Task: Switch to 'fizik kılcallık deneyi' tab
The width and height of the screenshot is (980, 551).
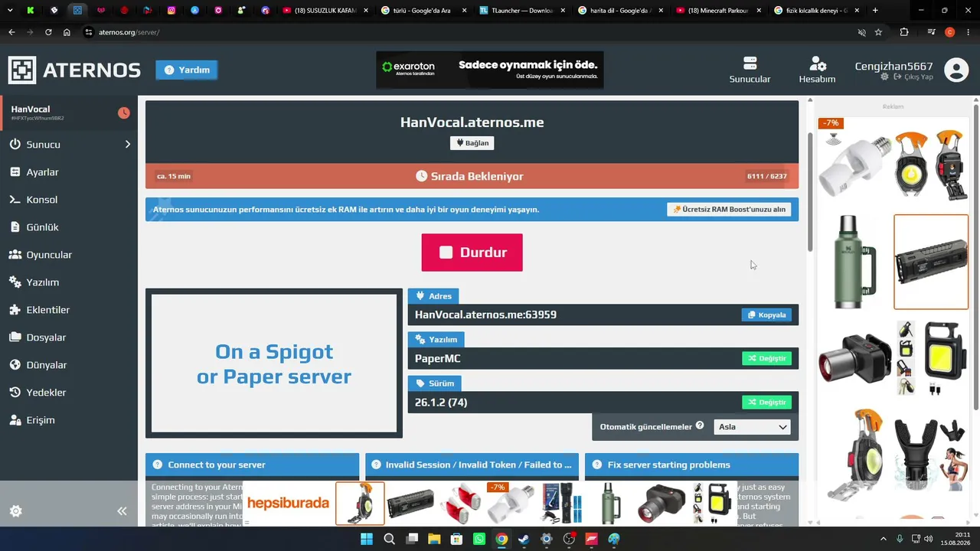Action: [x=816, y=11]
